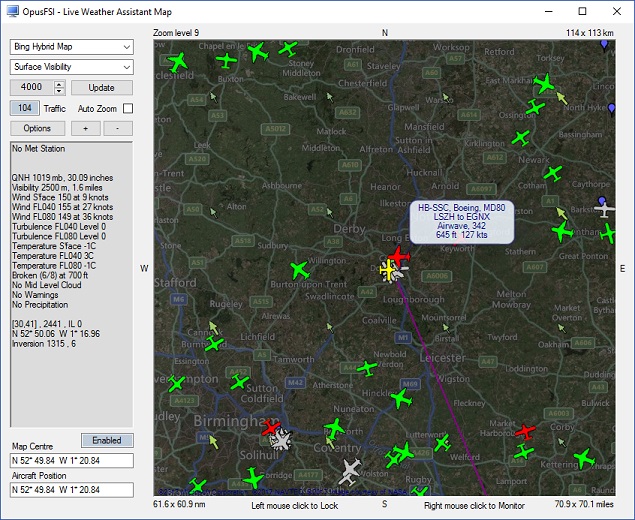Click the QNH 1019 mb weather line

point(62,178)
